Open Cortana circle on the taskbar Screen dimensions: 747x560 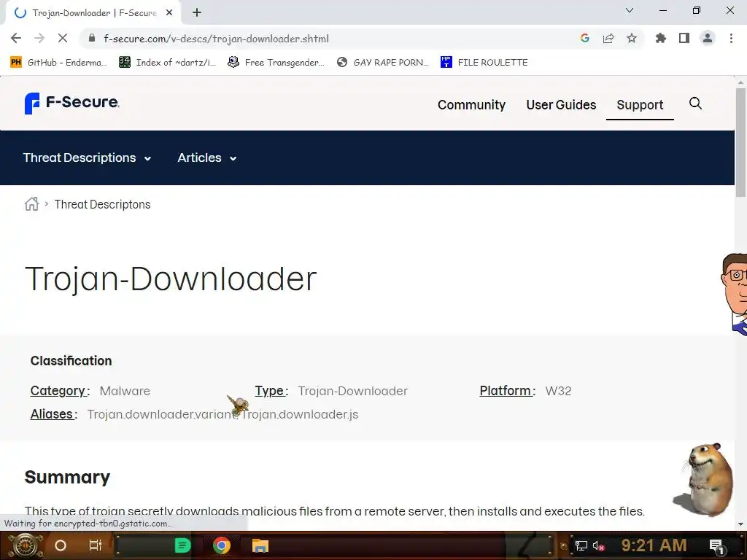click(x=61, y=545)
